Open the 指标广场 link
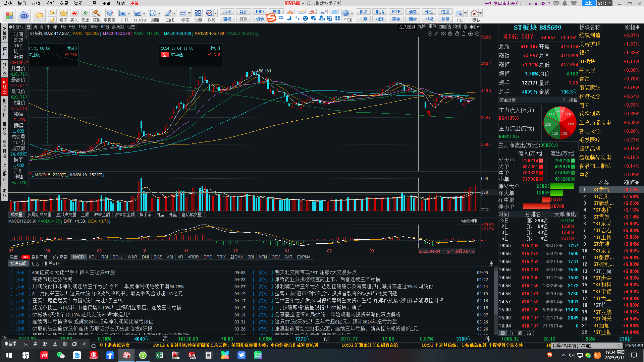 pyautogui.click(x=39, y=257)
